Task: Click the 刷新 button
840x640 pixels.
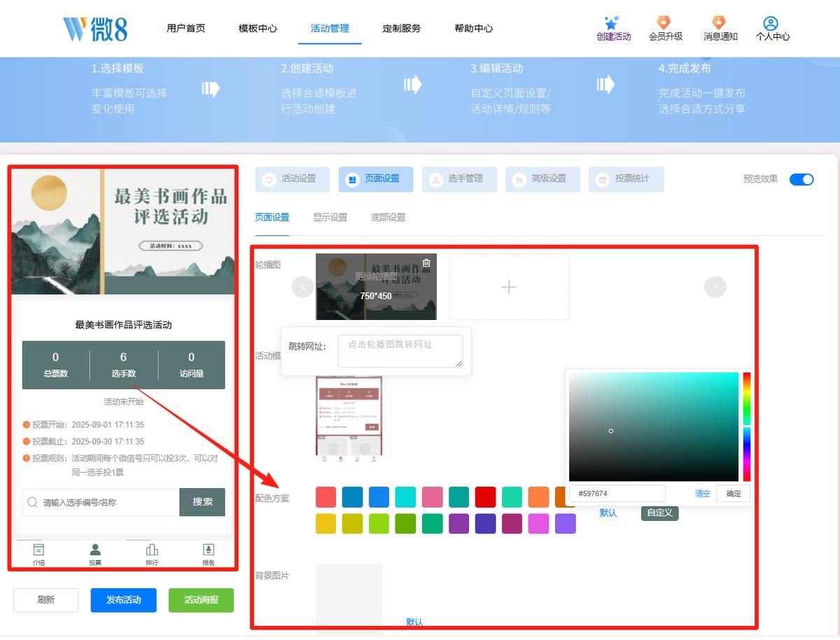Action: (46, 600)
